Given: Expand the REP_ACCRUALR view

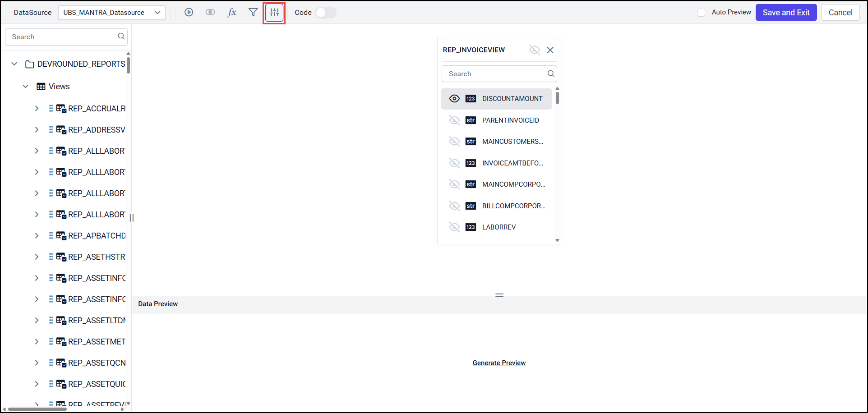Looking at the screenshot, I should [37, 109].
